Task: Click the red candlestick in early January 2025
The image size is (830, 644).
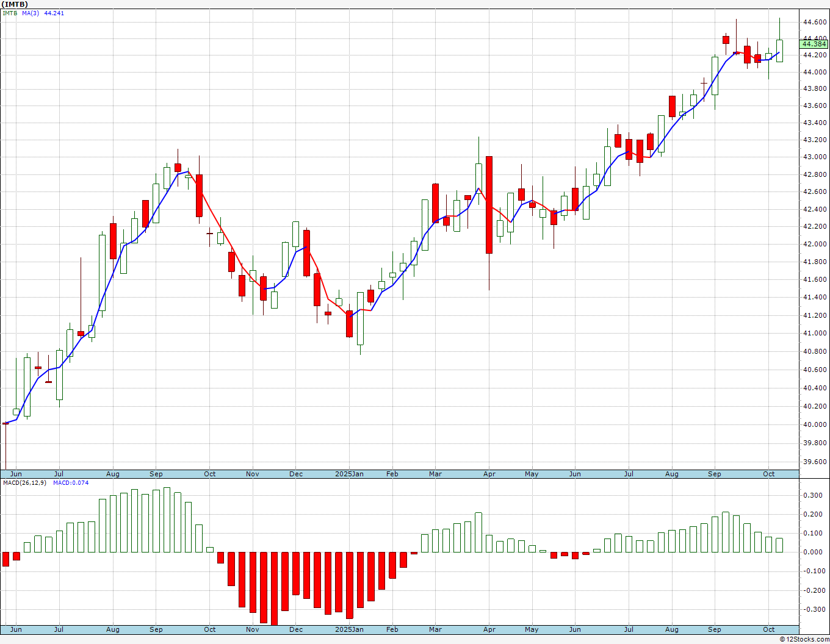Action: (x=349, y=324)
